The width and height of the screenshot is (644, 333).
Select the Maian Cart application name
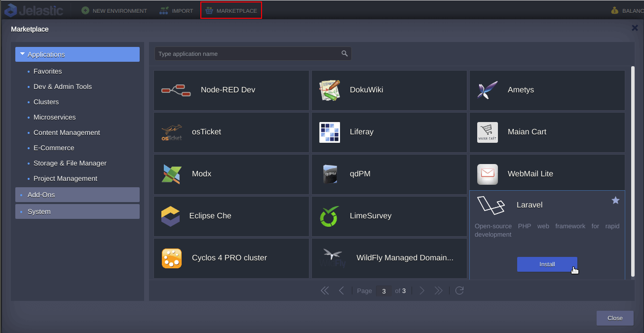click(x=527, y=132)
